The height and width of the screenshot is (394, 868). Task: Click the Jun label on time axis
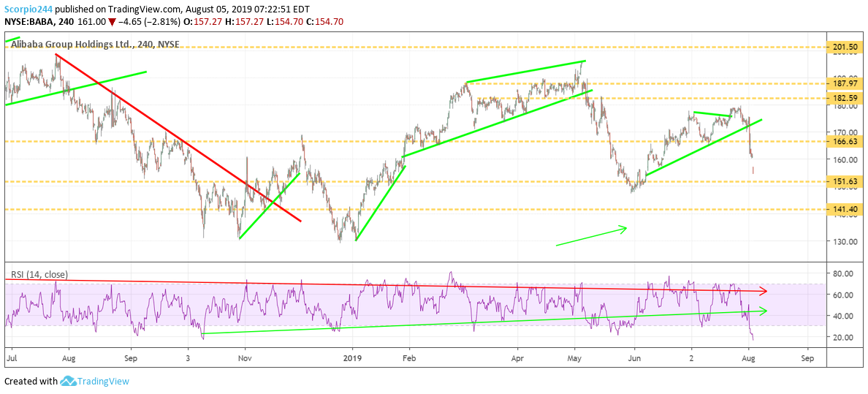(634, 359)
